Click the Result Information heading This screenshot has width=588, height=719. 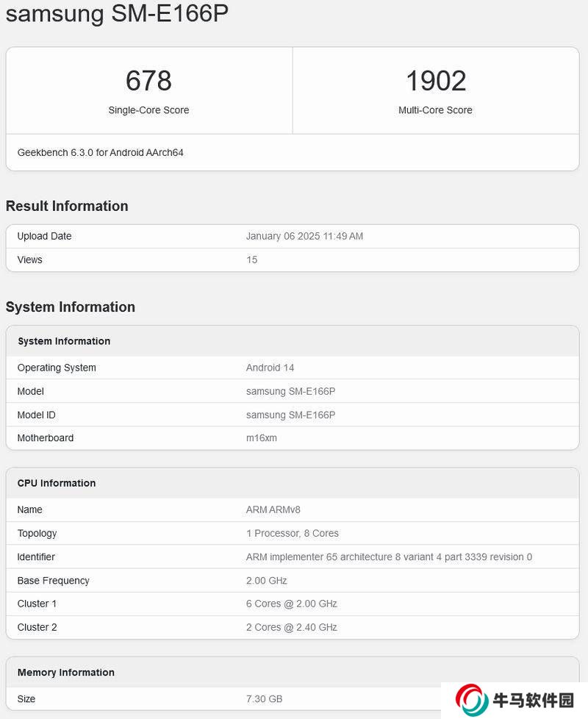67,206
